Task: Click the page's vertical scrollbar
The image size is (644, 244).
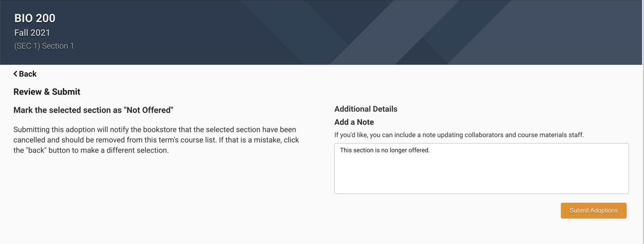Action: [x=643, y=122]
